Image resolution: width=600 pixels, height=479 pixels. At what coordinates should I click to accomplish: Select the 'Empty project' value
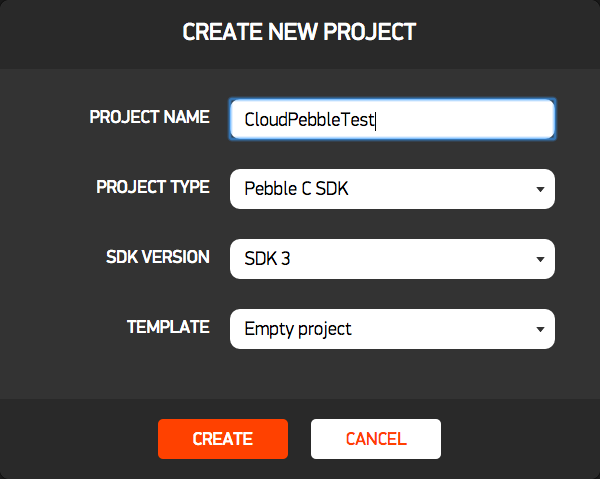tap(298, 329)
